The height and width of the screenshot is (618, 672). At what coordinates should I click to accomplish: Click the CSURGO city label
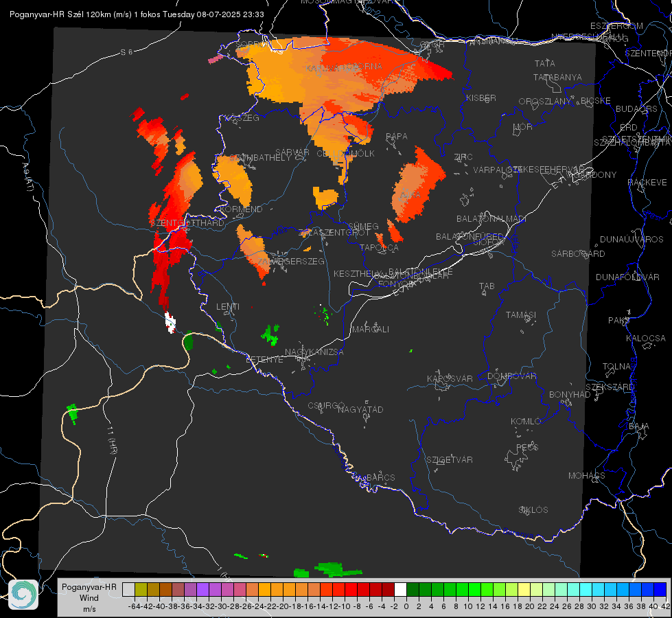pyautogui.click(x=326, y=406)
